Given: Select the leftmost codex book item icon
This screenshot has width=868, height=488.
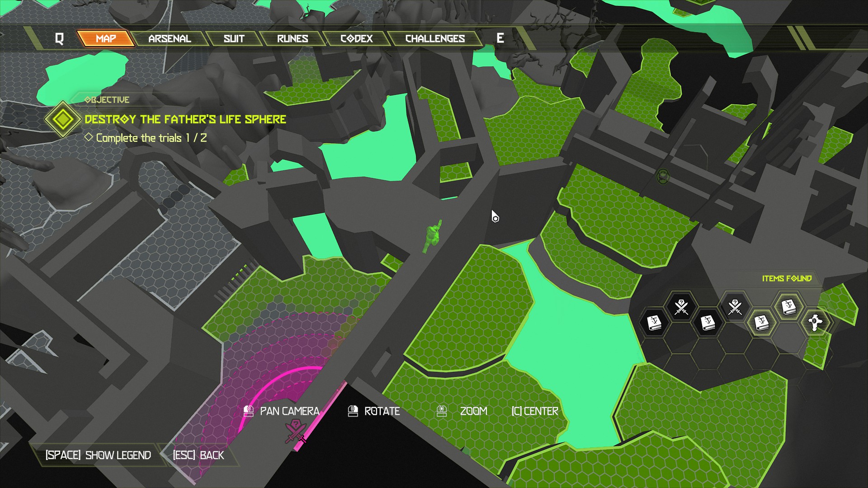Looking at the screenshot, I should [x=654, y=323].
